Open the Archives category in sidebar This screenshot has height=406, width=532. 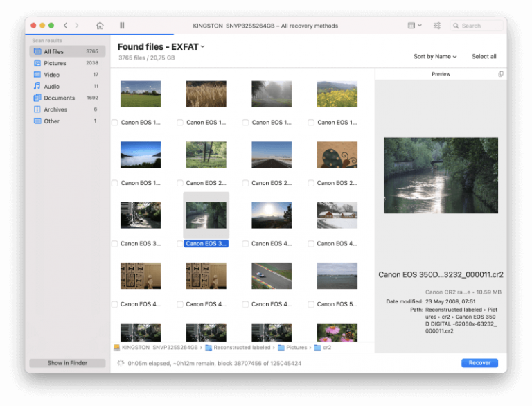[55, 109]
